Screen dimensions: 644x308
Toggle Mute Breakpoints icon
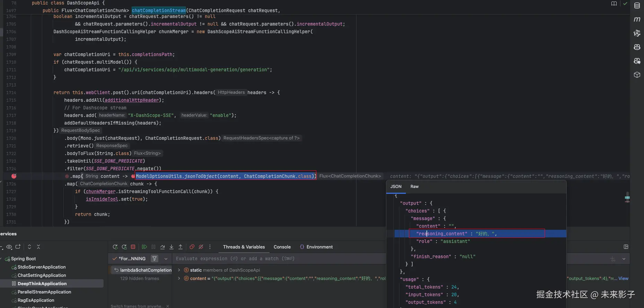(201, 247)
